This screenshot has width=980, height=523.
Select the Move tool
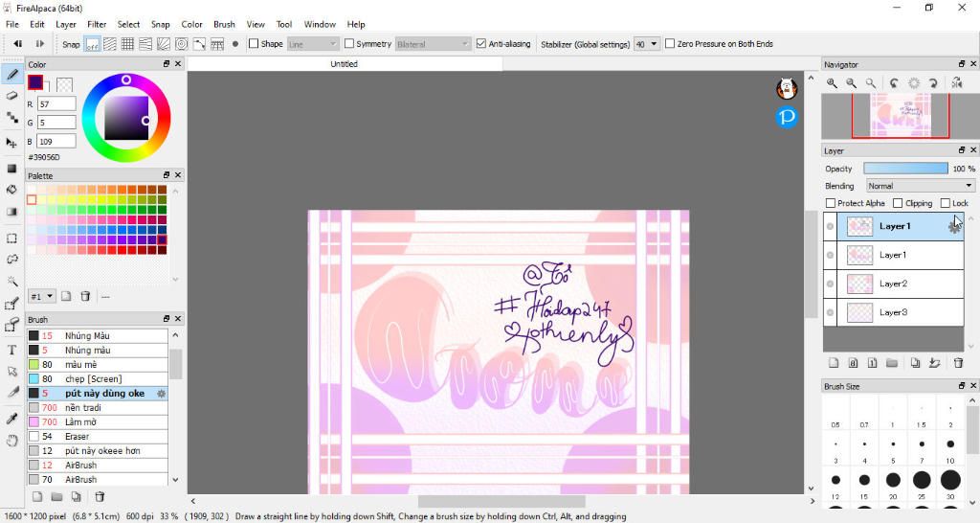tap(11, 143)
